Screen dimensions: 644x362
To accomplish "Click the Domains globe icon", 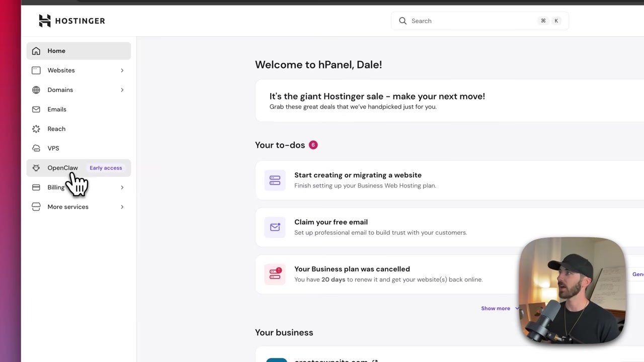I will (36, 90).
